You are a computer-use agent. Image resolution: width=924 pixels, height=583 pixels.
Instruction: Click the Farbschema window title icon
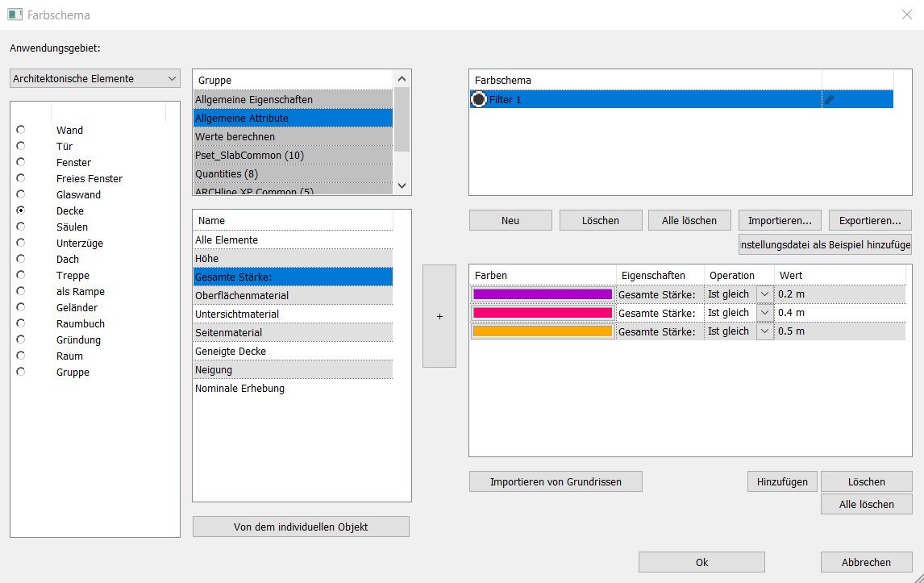click(x=15, y=15)
